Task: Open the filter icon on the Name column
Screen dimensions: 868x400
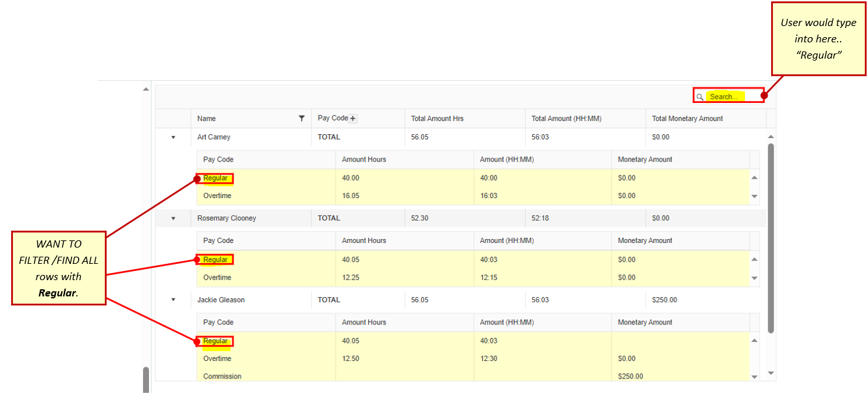Action: tap(301, 118)
